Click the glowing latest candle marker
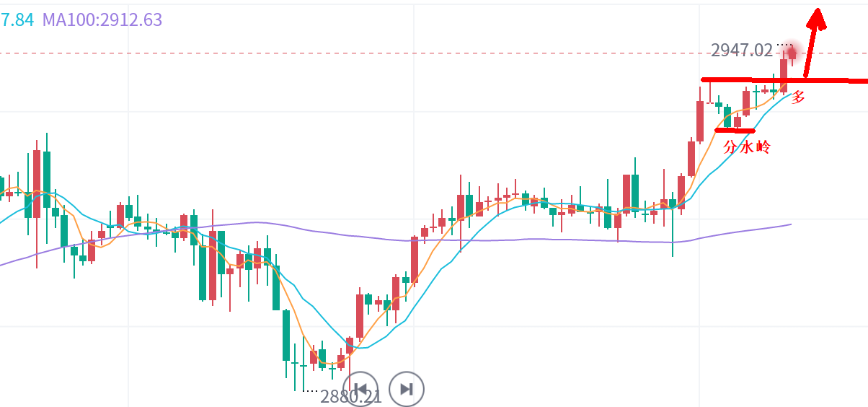The height and width of the screenshot is (407, 868). point(792,51)
